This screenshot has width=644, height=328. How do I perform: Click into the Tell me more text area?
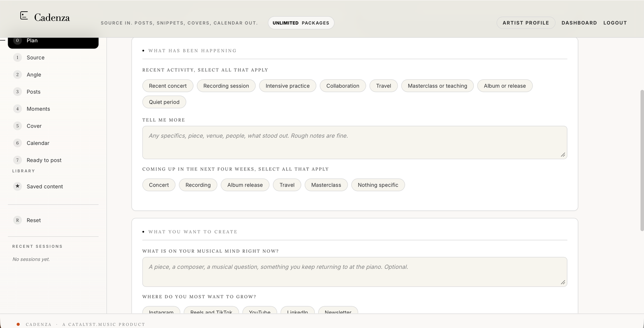[355, 143]
